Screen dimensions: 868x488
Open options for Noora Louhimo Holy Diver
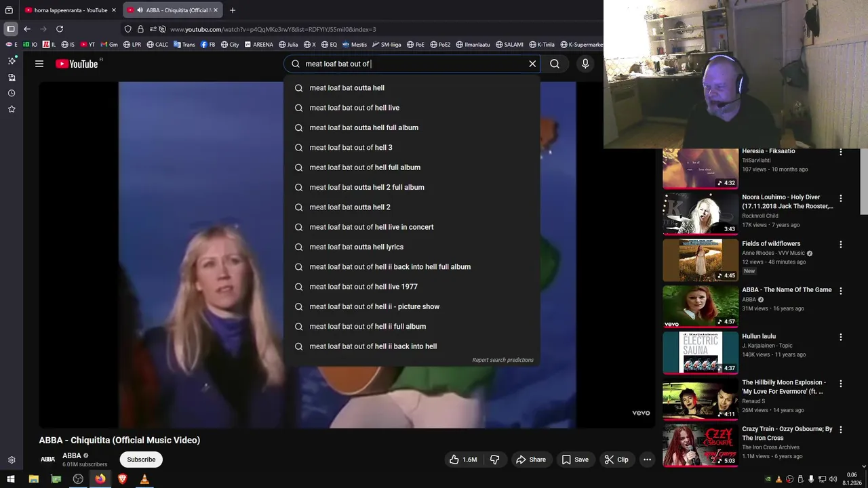[841, 198]
